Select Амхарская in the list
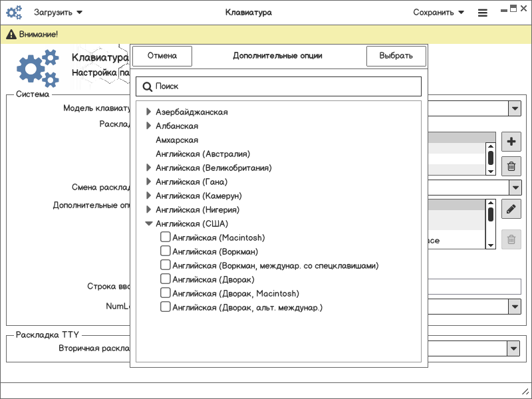This screenshot has width=532, height=399. point(177,140)
